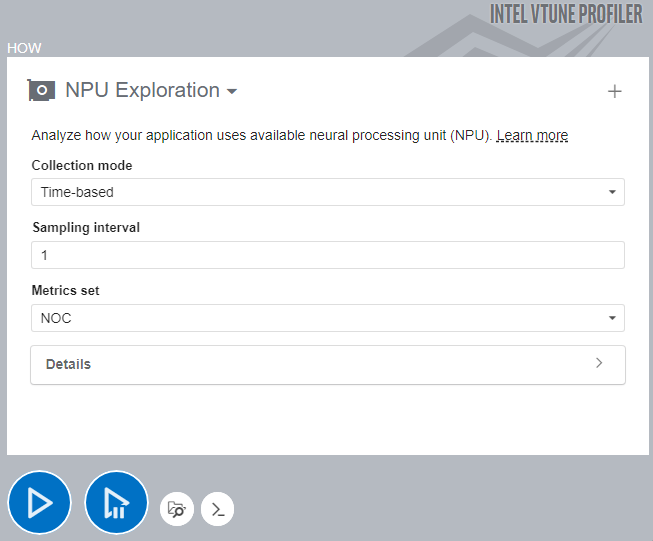Open the Metrics set dropdown arrow
This screenshot has height=541, width=653.
tap(612, 319)
